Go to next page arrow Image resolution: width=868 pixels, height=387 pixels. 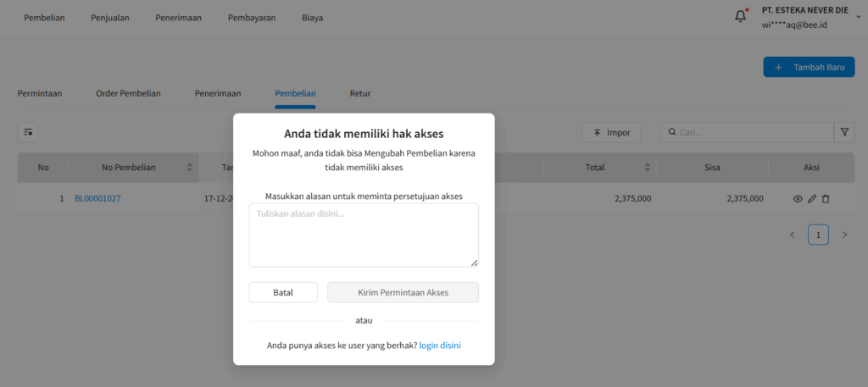[845, 235]
